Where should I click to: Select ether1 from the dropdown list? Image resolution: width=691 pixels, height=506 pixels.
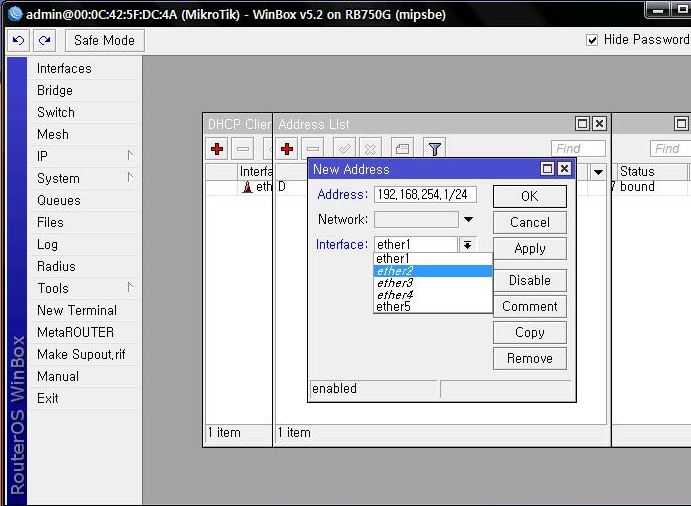(433, 259)
